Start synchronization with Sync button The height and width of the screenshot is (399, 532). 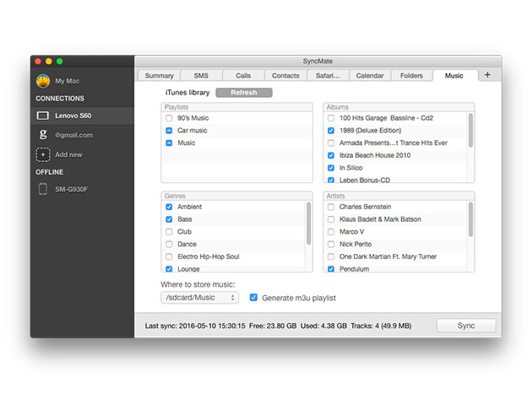click(x=466, y=326)
